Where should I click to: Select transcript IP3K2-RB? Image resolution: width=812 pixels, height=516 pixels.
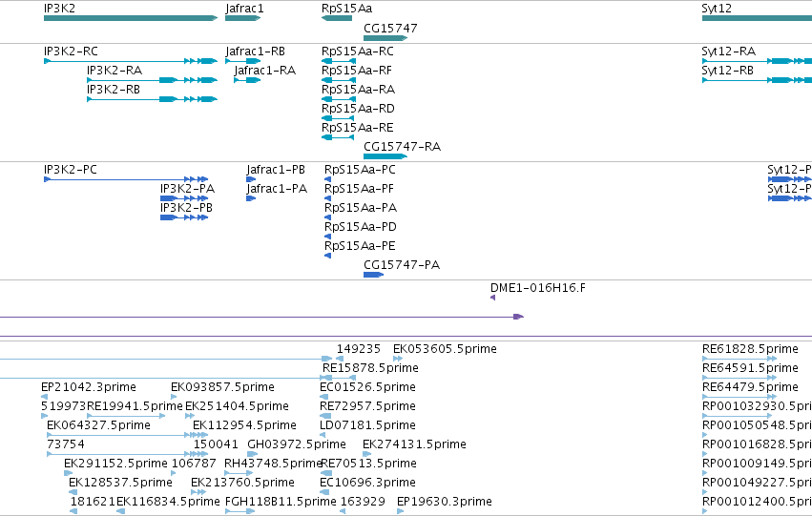pyautogui.click(x=153, y=99)
